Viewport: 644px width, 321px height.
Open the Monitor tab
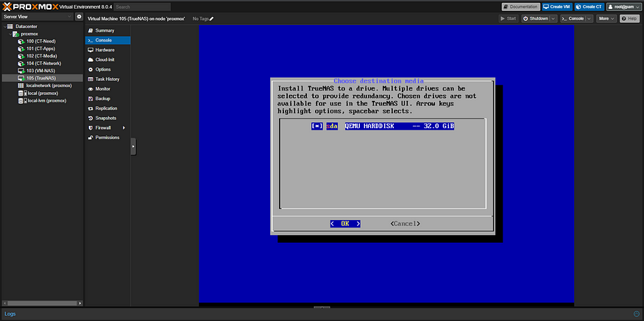(x=107, y=89)
